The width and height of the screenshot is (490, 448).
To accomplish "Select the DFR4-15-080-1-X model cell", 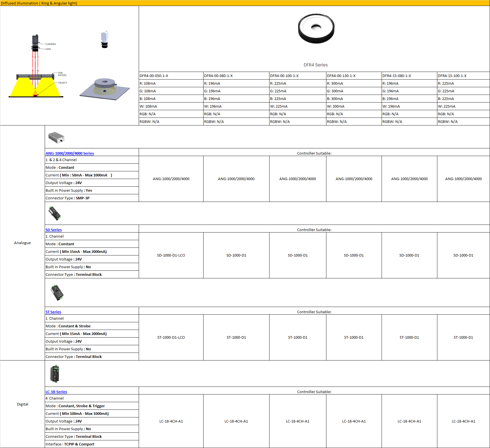I will (x=409, y=76).
